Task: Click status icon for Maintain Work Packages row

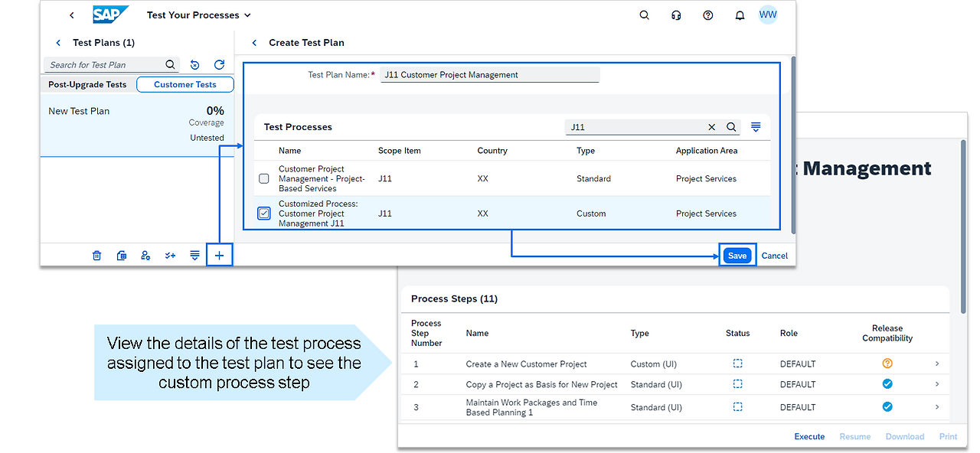Action: coord(738,407)
